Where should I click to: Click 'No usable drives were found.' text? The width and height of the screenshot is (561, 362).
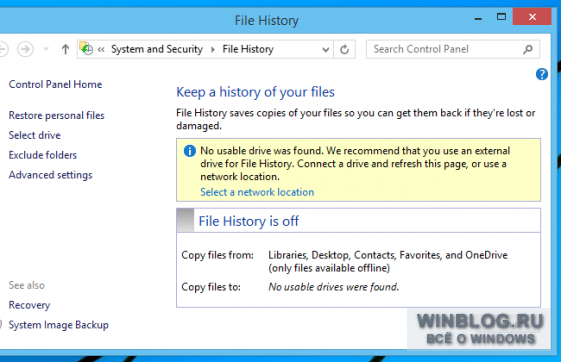(333, 287)
